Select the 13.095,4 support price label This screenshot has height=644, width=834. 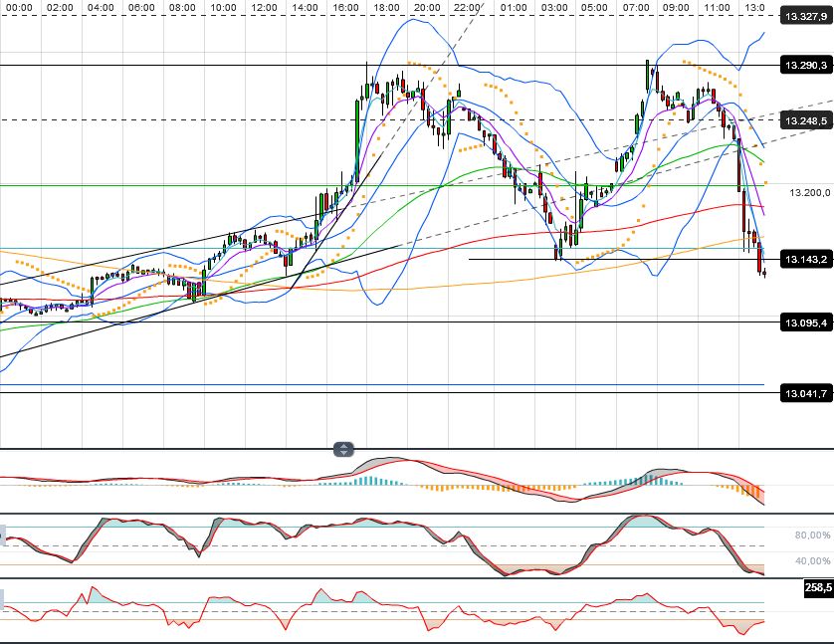pyautogui.click(x=805, y=322)
